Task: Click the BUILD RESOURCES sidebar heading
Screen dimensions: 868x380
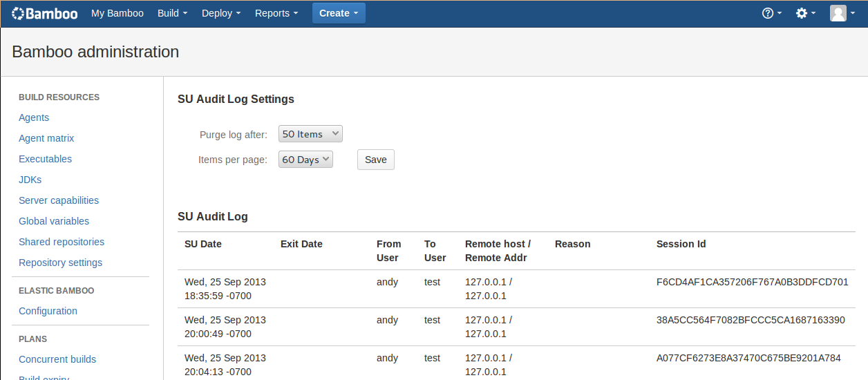Action: coord(59,97)
